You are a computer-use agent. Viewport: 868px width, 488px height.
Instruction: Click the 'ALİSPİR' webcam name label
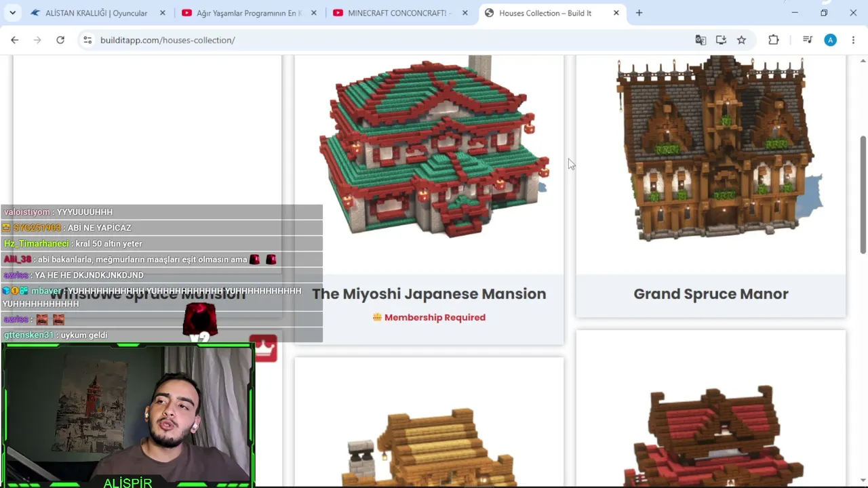pos(127,483)
